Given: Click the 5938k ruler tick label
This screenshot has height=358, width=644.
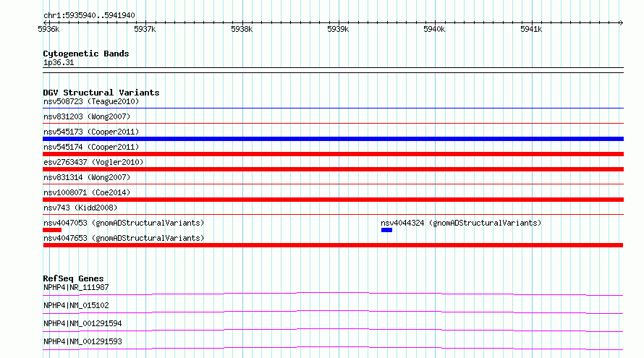Looking at the screenshot, I should (242, 29).
